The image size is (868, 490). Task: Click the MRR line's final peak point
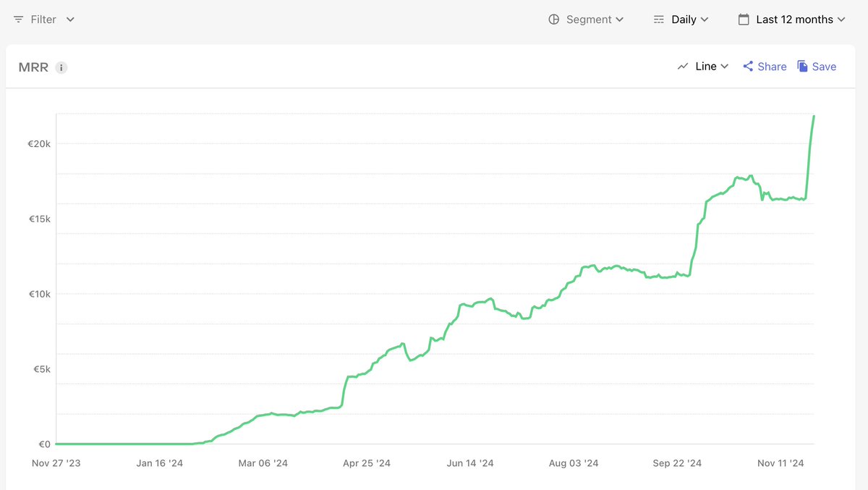814,117
